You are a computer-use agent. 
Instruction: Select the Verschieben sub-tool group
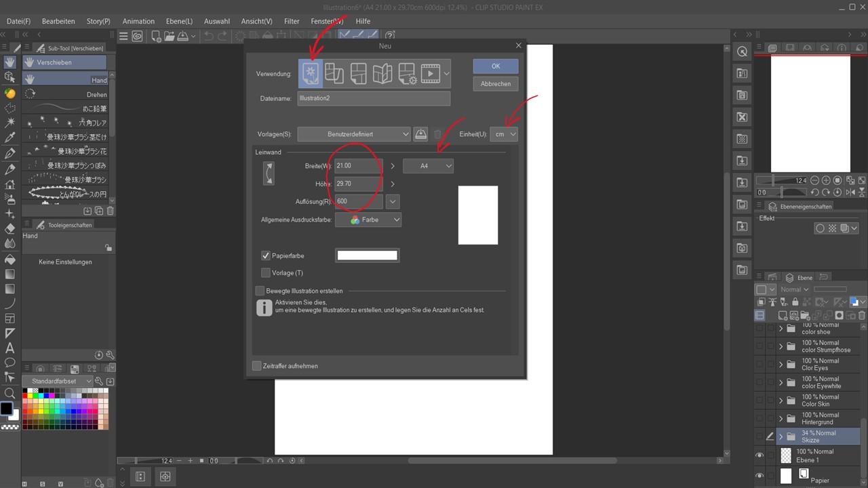pyautogui.click(x=65, y=62)
